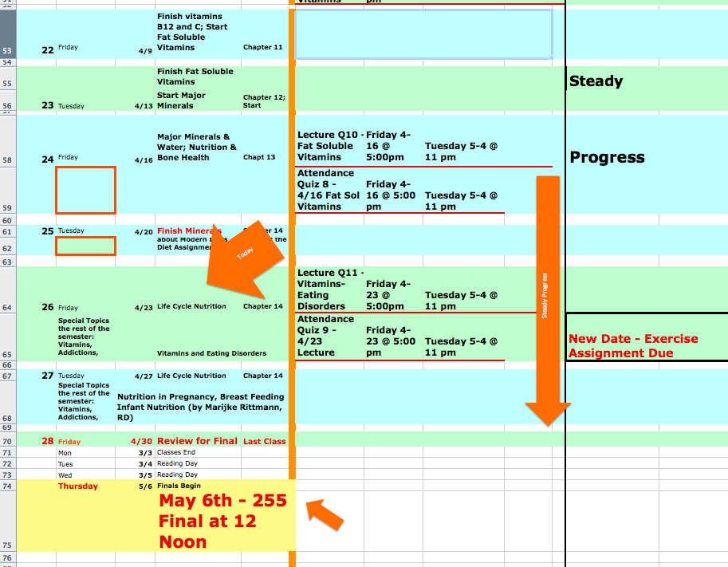Image resolution: width=728 pixels, height=567 pixels.
Task: Select small orange rectangle below Tuesday 25
Action: pos(85,246)
